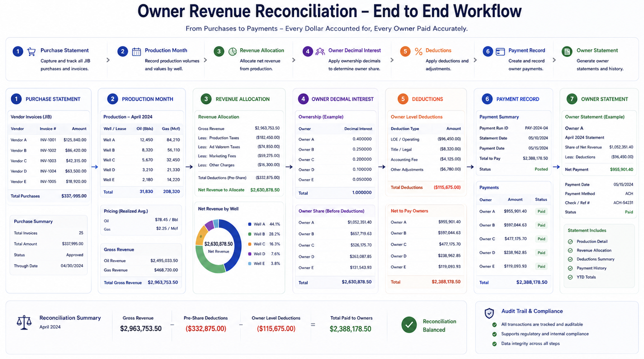This screenshot has height=359, width=644.
Task: Click Oil Revenue value $2,495,033.50
Action: point(164,261)
